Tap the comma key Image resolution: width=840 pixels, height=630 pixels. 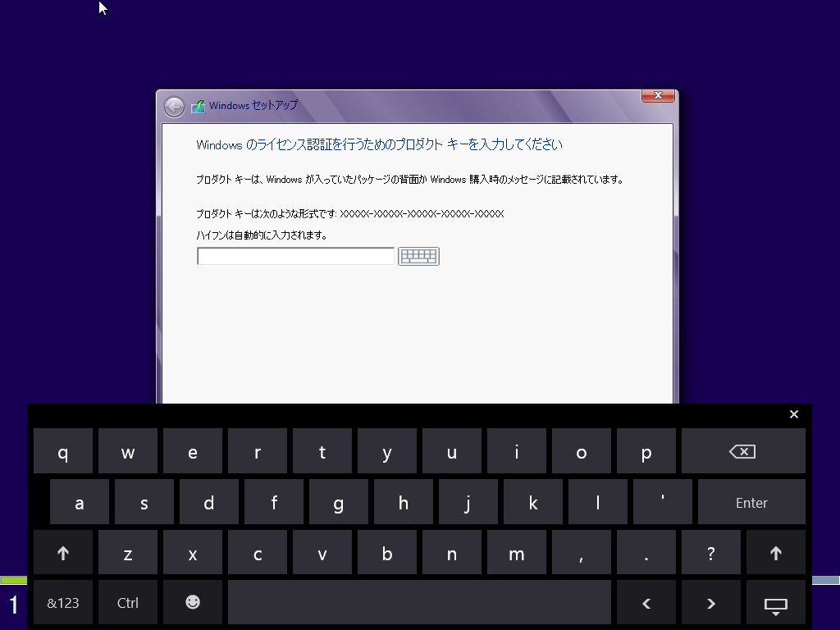pyautogui.click(x=582, y=552)
